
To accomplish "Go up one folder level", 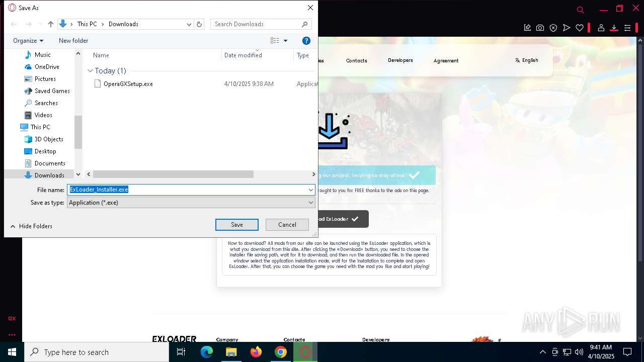I will [50, 24].
